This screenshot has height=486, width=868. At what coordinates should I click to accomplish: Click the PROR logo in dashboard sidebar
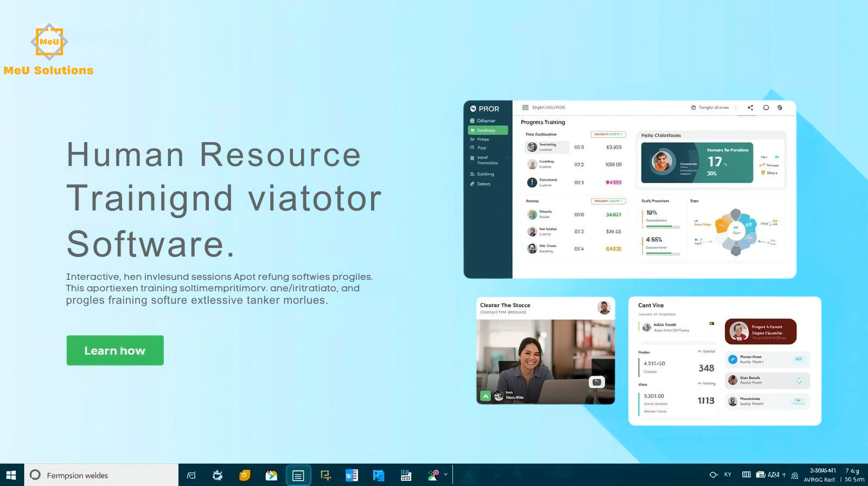coord(484,108)
